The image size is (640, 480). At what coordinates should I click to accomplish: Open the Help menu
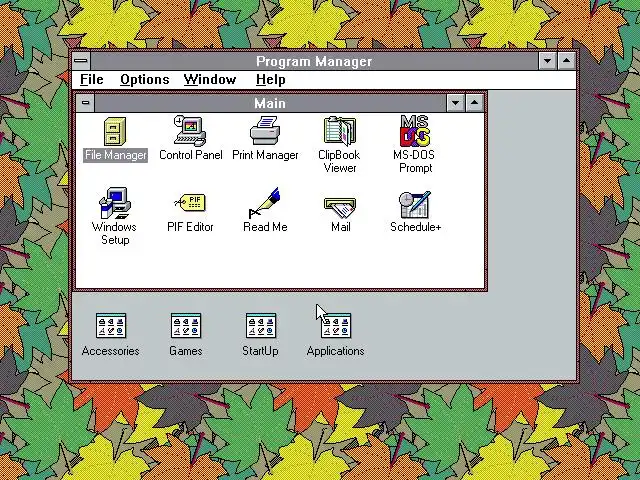click(270, 80)
